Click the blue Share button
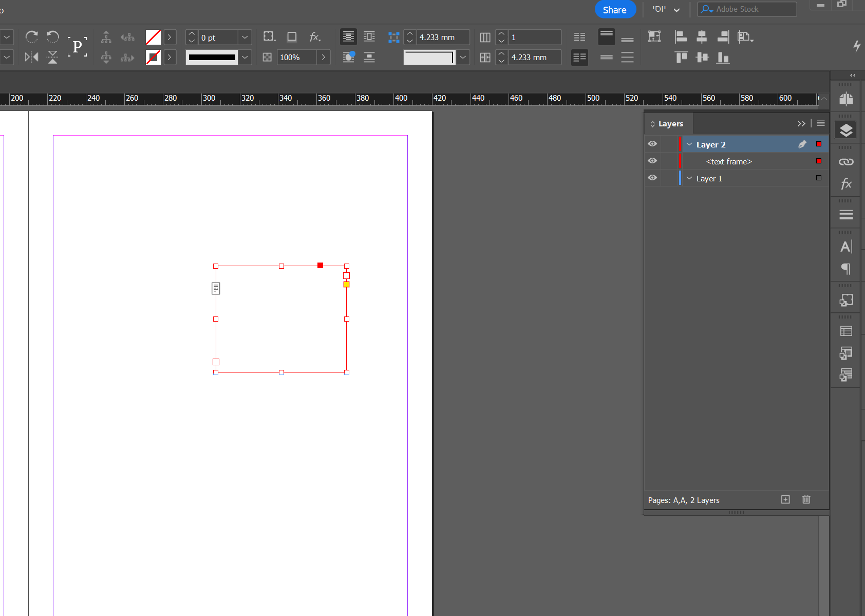Screen dimensions: 865x616 (x=615, y=10)
